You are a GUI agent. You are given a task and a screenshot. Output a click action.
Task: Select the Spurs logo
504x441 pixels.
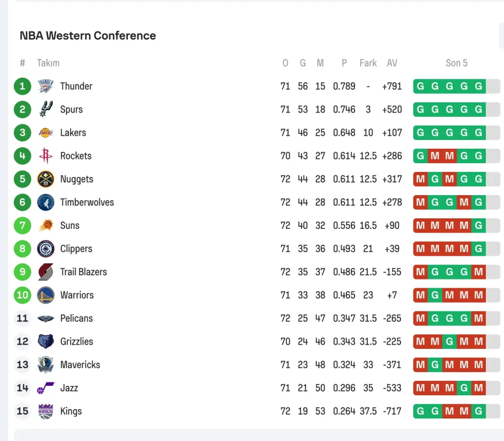45,109
